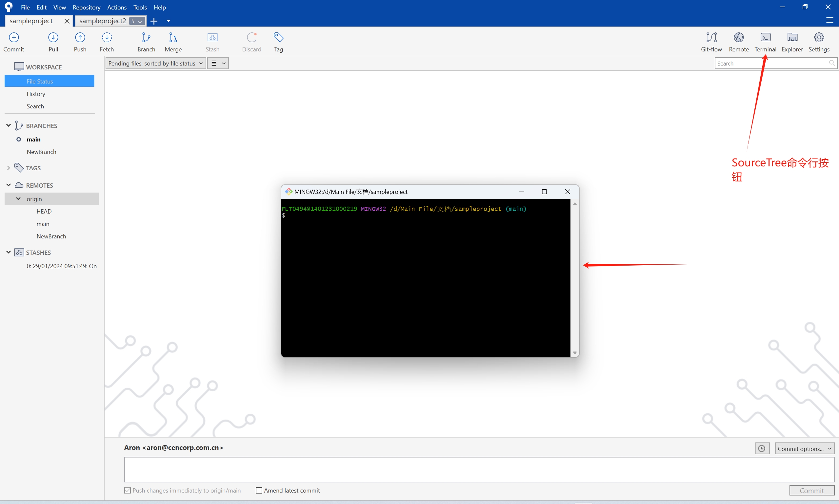Screen dimensions: 839x504
Task: Add a tag using Tag icon
Action: [x=278, y=42]
